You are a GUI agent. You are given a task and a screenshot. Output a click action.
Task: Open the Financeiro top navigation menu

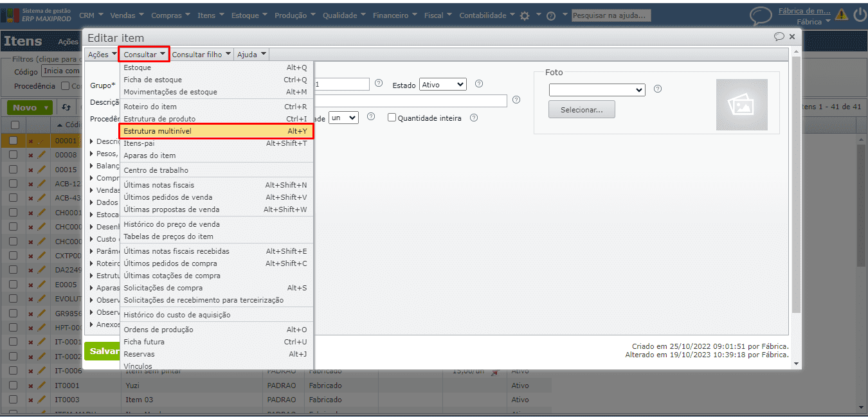click(x=395, y=15)
